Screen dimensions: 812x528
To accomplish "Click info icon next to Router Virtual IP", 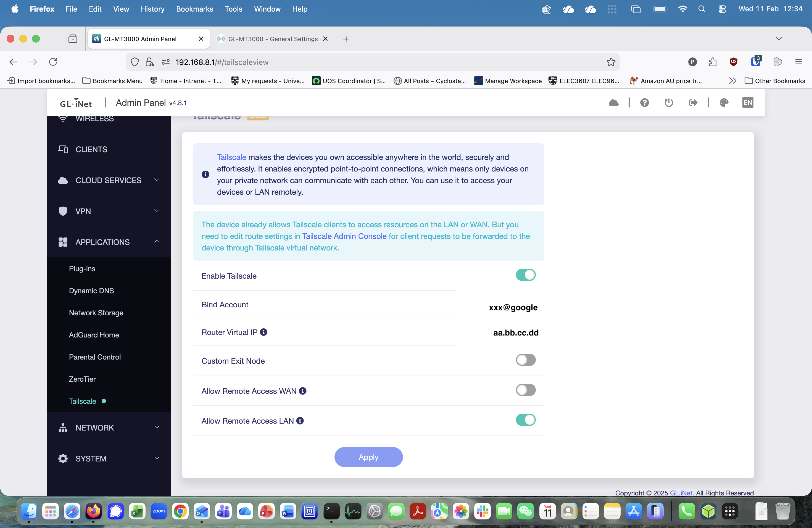I will (x=264, y=332).
